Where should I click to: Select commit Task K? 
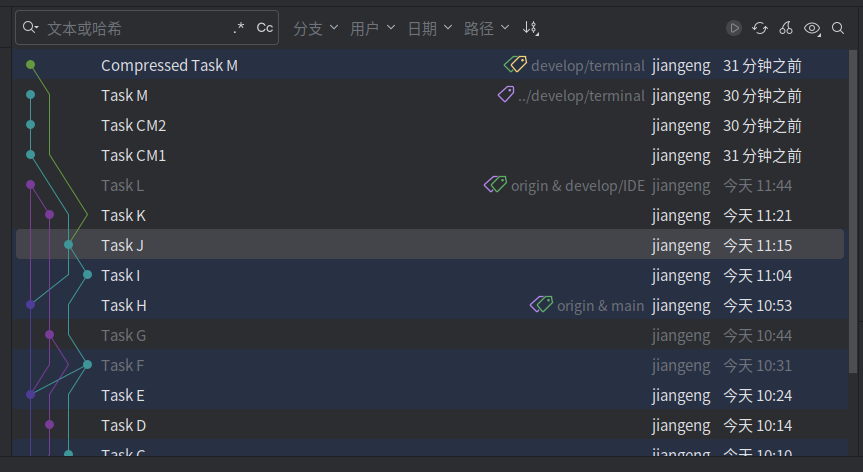(430, 215)
